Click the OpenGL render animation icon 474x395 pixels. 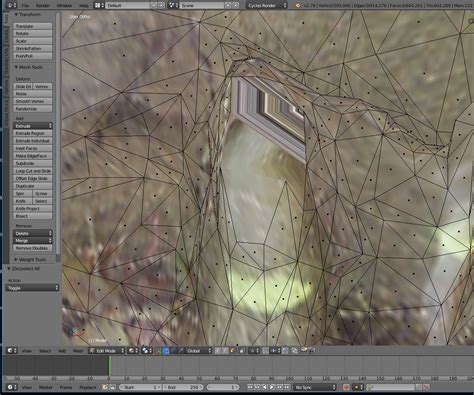pyautogui.click(x=312, y=350)
